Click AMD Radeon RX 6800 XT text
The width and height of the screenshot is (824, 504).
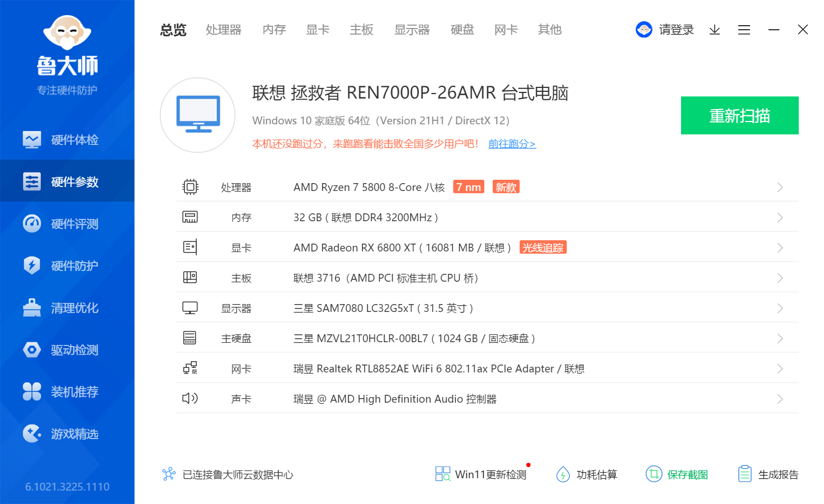tap(402, 248)
